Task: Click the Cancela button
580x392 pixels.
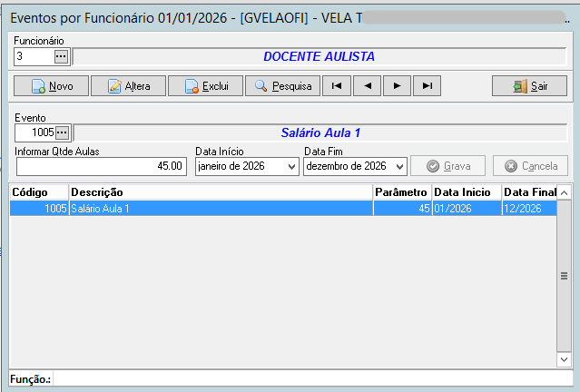Action: pyautogui.click(x=530, y=166)
